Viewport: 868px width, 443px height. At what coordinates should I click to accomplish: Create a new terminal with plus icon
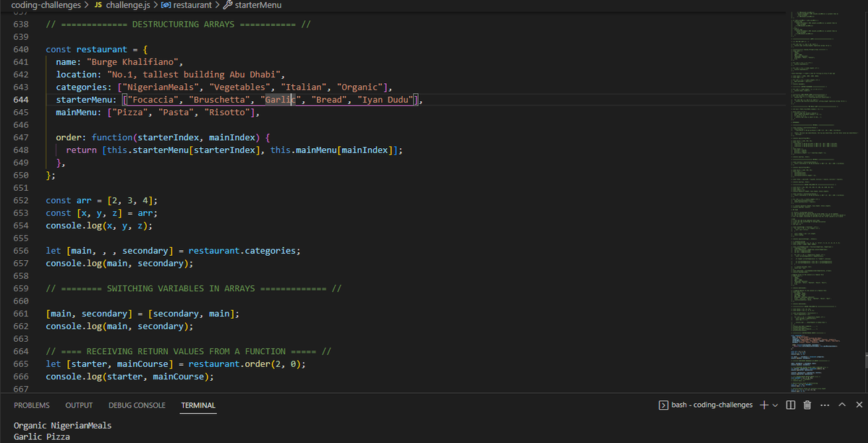[x=764, y=405]
